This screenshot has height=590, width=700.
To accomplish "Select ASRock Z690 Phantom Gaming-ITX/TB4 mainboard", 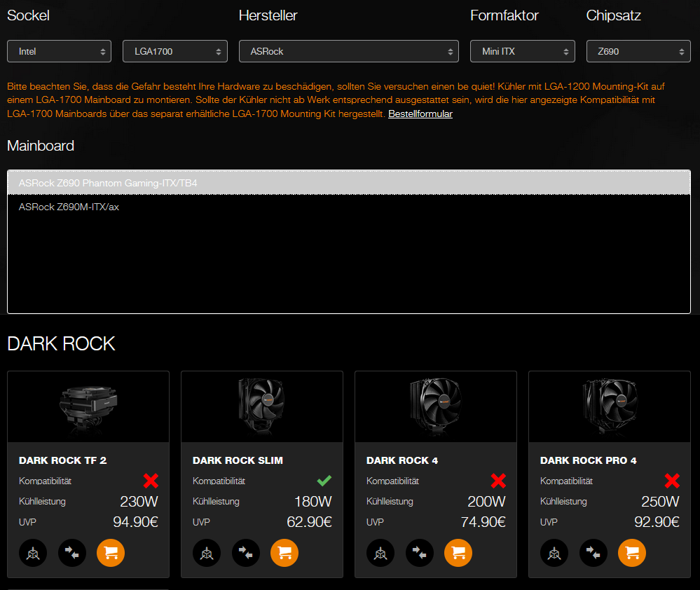I will [349, 182].
